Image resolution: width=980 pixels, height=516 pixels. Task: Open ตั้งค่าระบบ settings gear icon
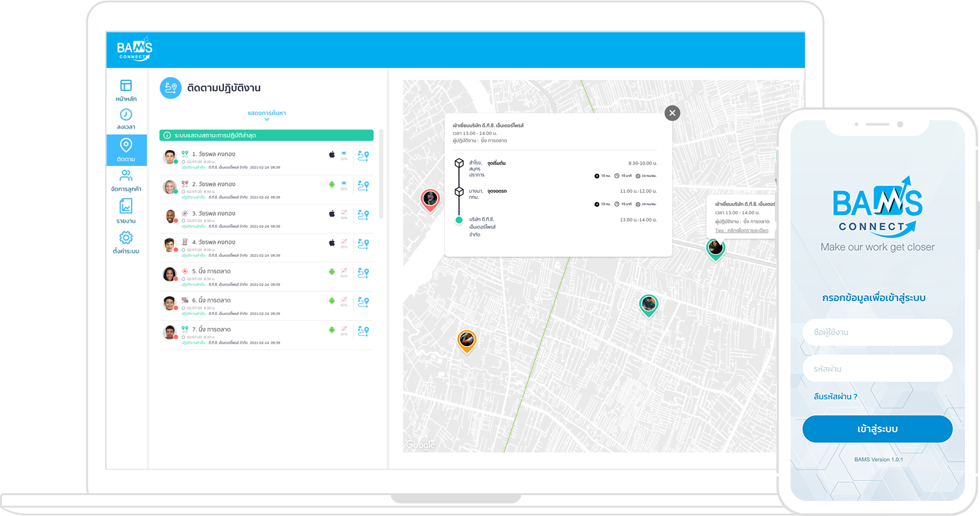(x=126, y=242)
